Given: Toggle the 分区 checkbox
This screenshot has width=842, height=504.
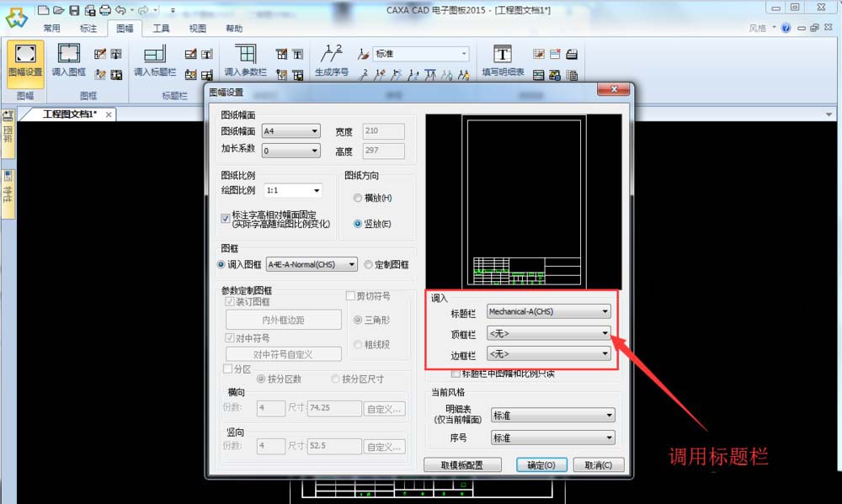Looking at the screenshot, I should (x=227, y=369).
